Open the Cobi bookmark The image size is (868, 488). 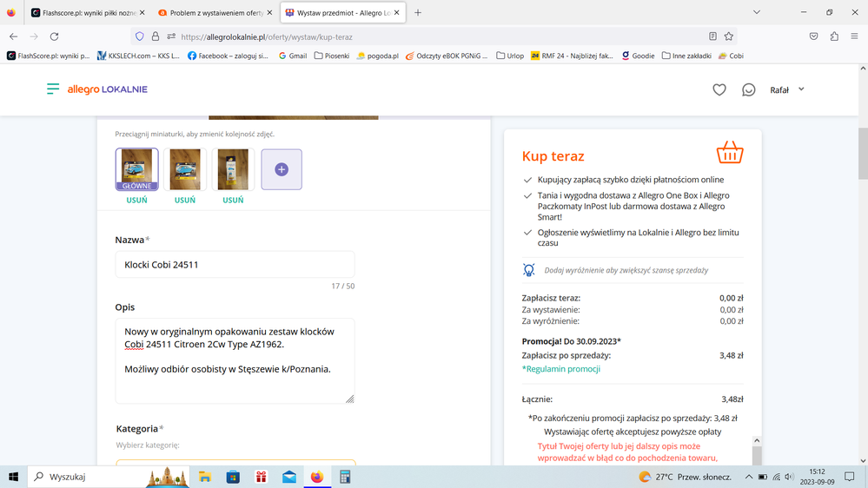pyautogui.click(x=731, y=56)
